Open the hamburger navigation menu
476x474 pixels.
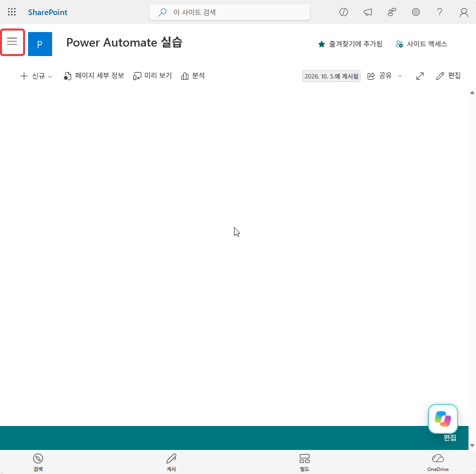tap(13, 42)
